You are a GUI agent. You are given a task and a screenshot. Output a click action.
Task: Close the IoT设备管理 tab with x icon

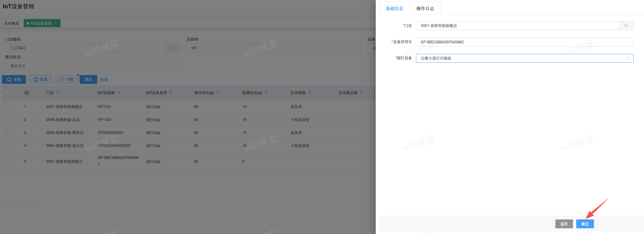[x=55, y=23]
